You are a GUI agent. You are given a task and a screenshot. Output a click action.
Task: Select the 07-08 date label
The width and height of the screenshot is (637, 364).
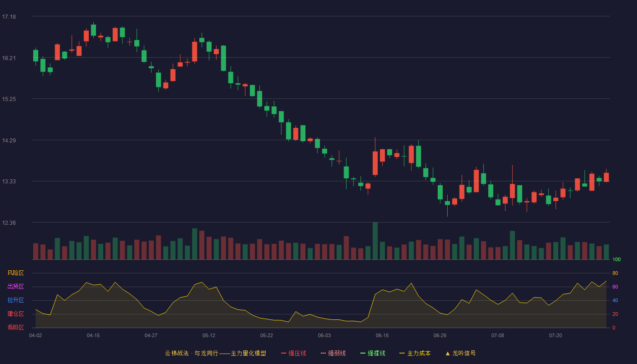tap(498, 335)
